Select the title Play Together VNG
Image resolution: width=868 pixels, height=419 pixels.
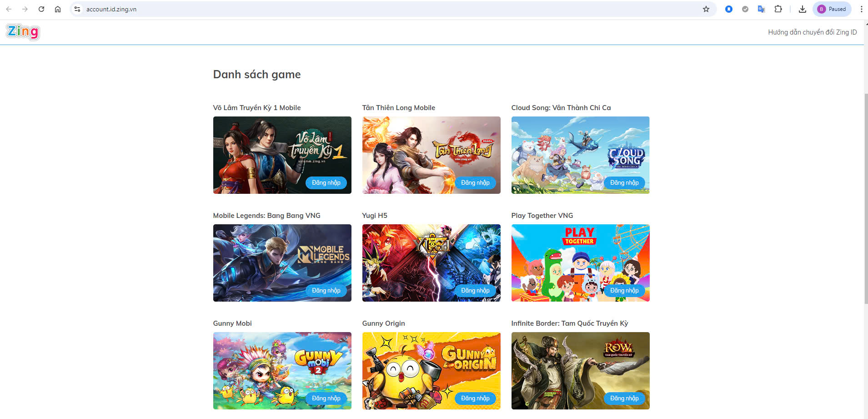click(x=542, y=216)
